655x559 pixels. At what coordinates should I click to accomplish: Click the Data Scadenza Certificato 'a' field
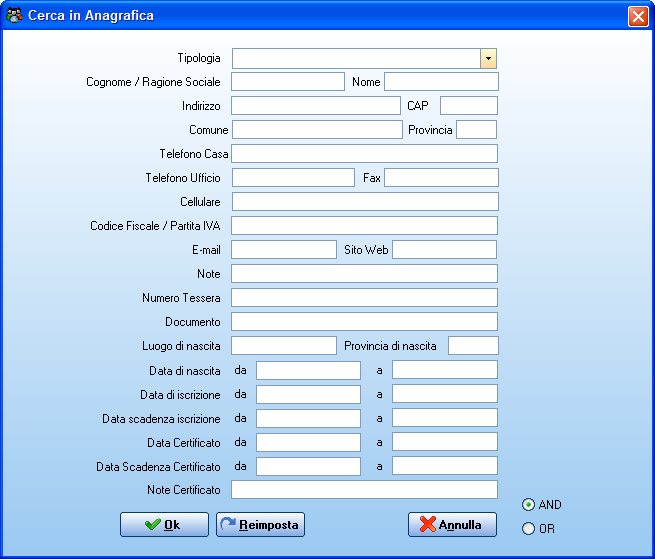click(445, 466)
